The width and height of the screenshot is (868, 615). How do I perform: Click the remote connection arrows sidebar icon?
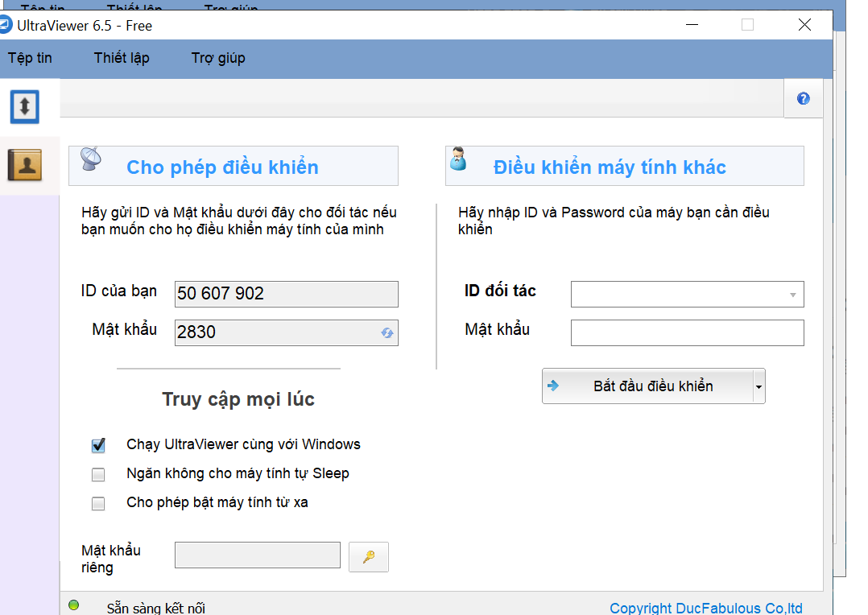coord(24,106)
